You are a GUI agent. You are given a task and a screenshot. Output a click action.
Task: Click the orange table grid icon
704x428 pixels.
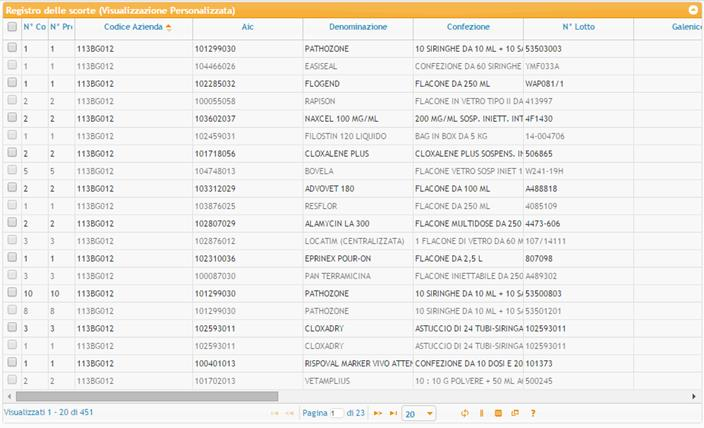click(x=498, y=413)
